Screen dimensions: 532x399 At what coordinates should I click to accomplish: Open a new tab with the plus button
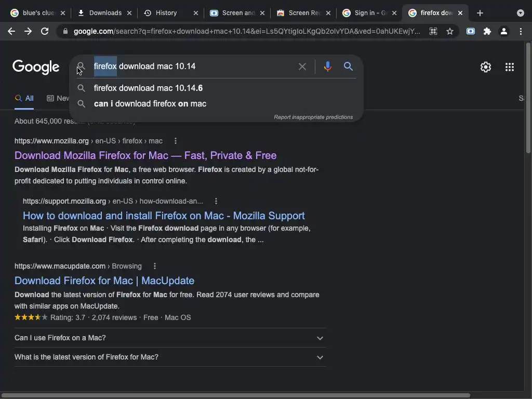[480, 13]
